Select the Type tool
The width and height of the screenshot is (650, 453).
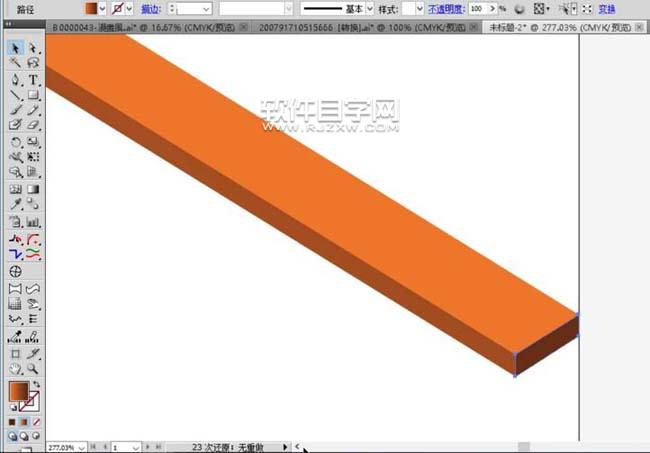pos(33,80)
